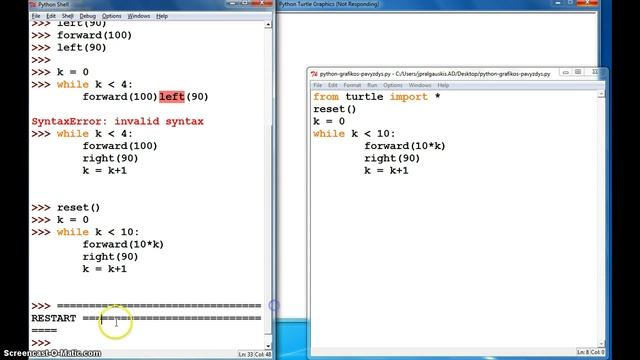This screenshot has width=640, height=360.
Task: Click 'forward(10*k)' line in editor
Action: pos(405,146)
